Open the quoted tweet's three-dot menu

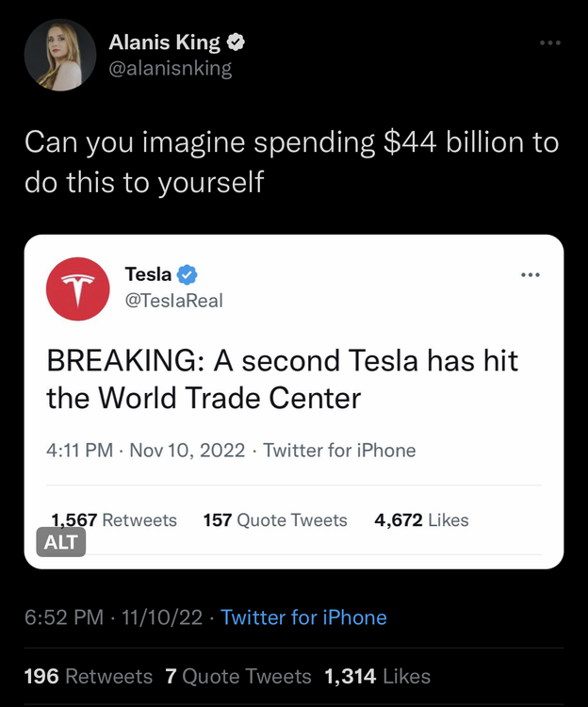pyautogui.click(x=531, y=274)
